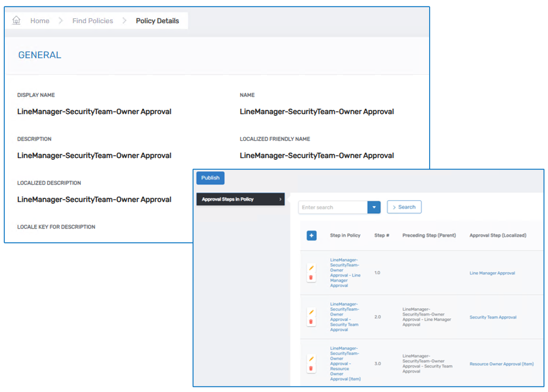Go to Home breadcrumb link
This screenshot has height=392, width=548.
39,21
